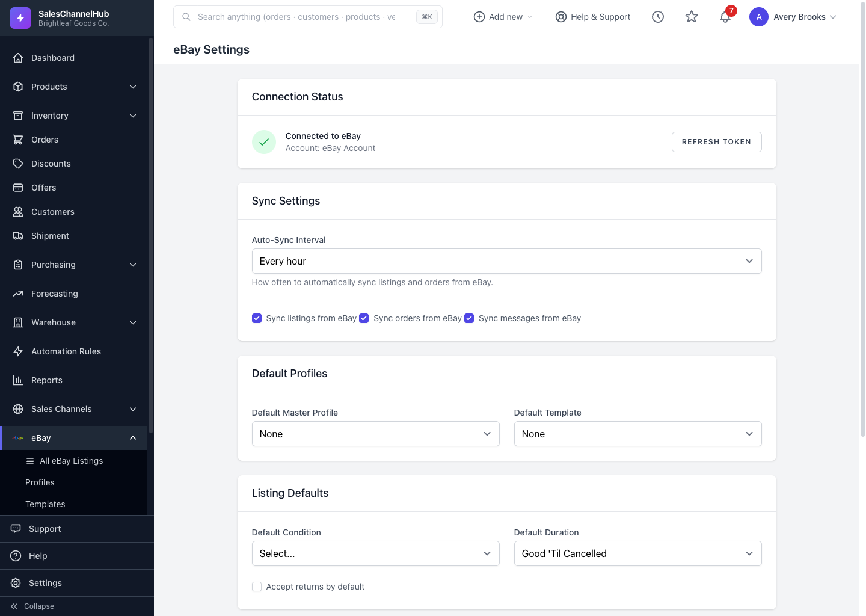The height and width of the screenshot is (616, 866).
Task: Click the Shipment truck icon
Action: coord(18,236)
